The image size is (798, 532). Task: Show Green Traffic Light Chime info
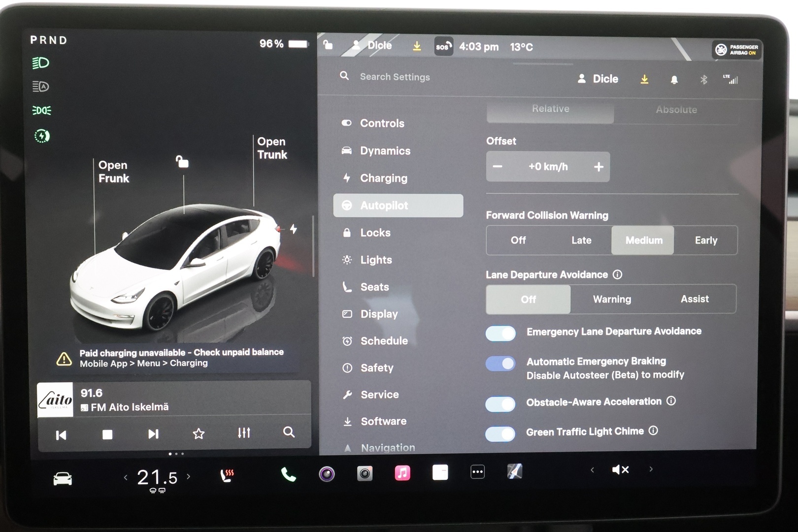[x=653, y=431]
